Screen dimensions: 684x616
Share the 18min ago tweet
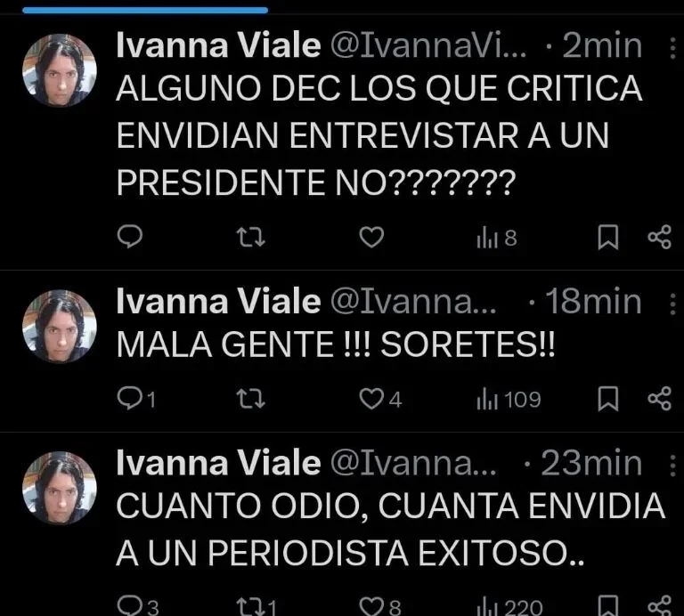tap(660, 399)
